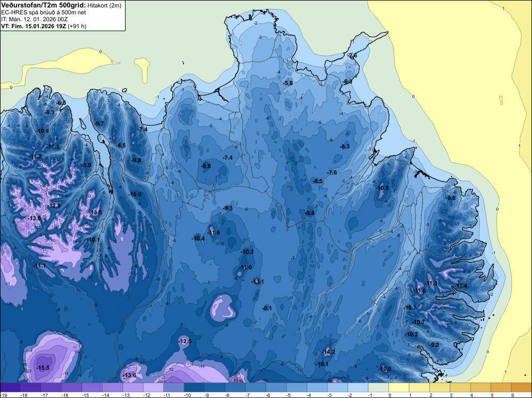The height and width of the screenshot is (398, 532).
Task: Click the legend tick label '-13'
Action: (126, 395)
